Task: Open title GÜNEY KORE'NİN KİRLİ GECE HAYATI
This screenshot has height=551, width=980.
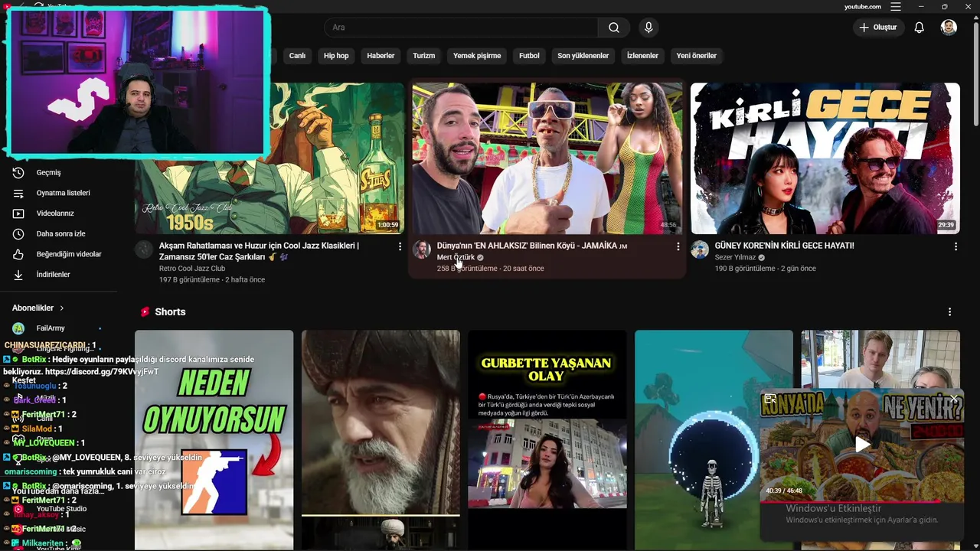Action: pyautogui.click(x=784, y=246)
